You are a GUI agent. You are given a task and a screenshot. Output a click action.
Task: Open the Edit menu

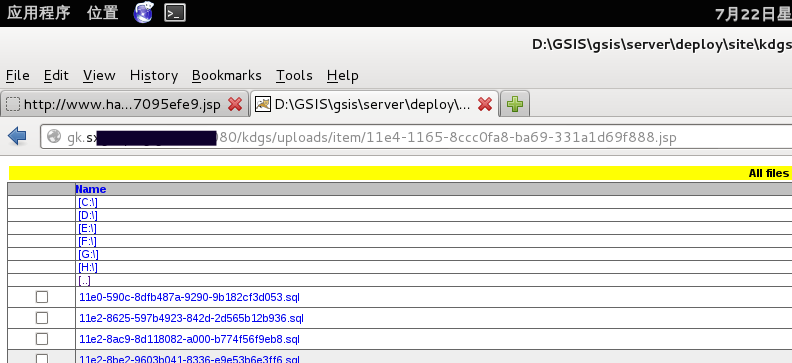click(56, 75)
